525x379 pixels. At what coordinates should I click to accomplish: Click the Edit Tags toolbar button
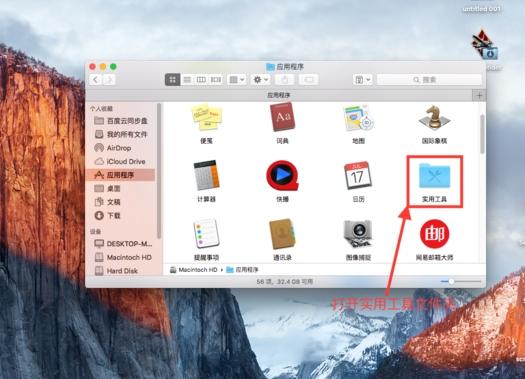(x=308, y=80)
